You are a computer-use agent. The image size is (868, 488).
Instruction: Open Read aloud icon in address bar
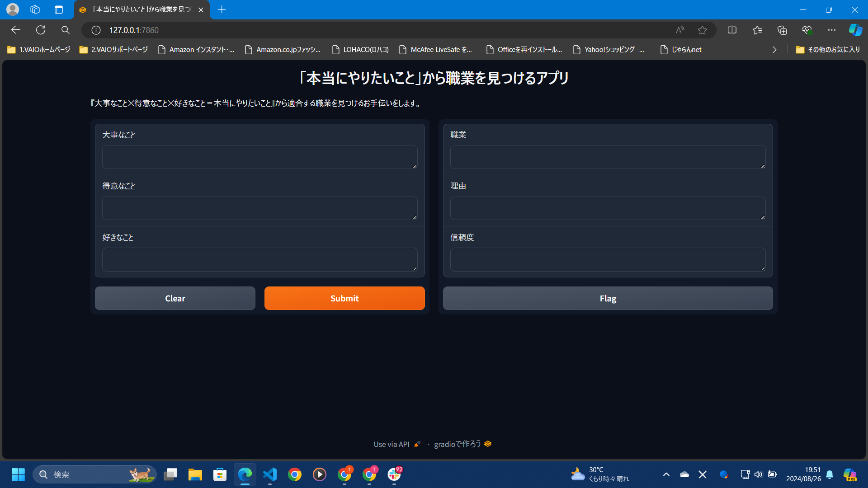(679, 30)
